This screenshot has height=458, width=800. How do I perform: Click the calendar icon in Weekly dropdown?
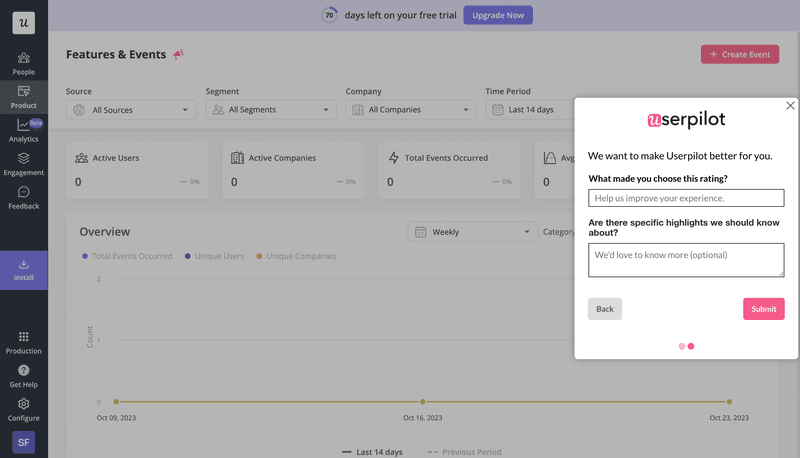[x=420, y=232]
